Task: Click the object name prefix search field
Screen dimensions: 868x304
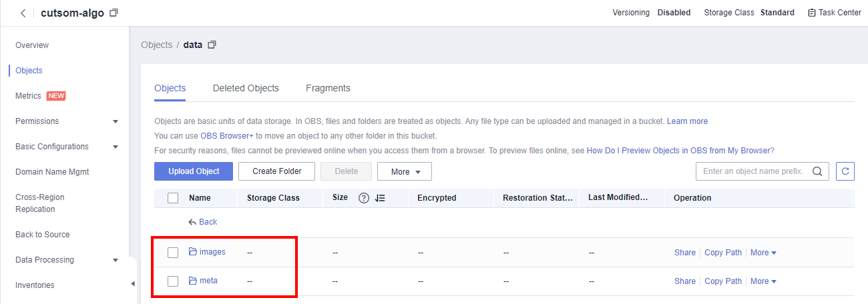Action: tap(752, 171)
